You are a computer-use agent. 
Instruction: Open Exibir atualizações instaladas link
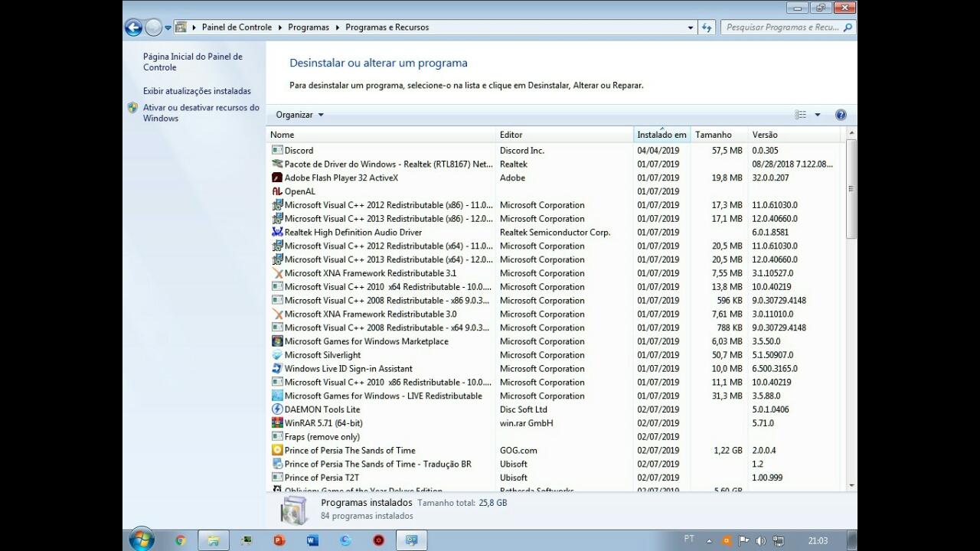point(197,91)
